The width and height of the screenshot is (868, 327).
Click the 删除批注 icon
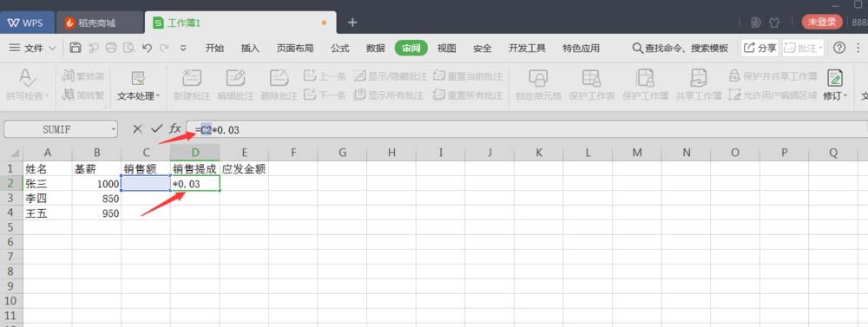[x=279, y=77]
